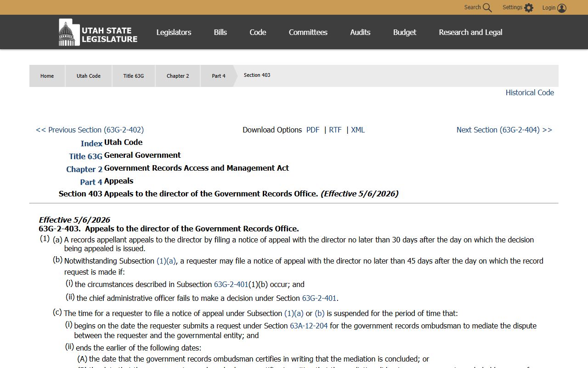Open the Budget menu
This screenshot has height=368, width=588.
[405, 32]
